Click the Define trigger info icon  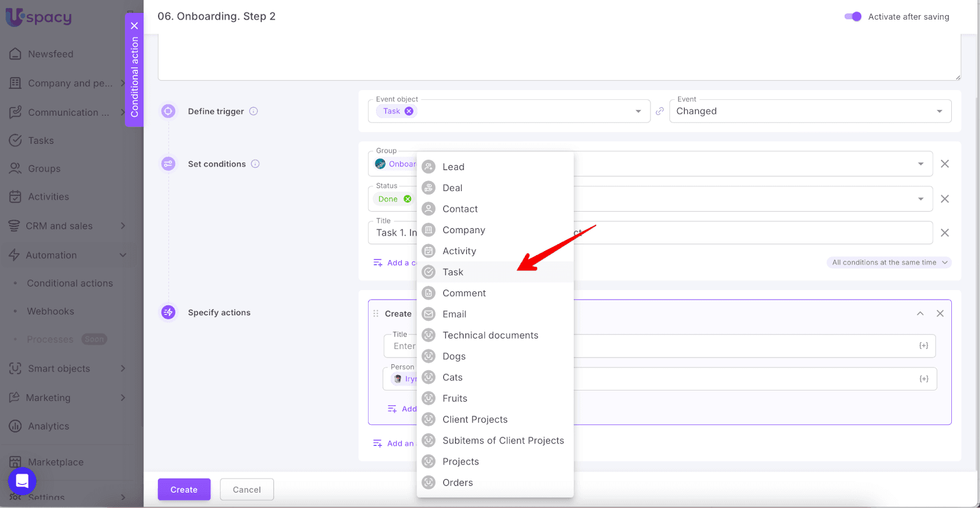tap(254, 111)
